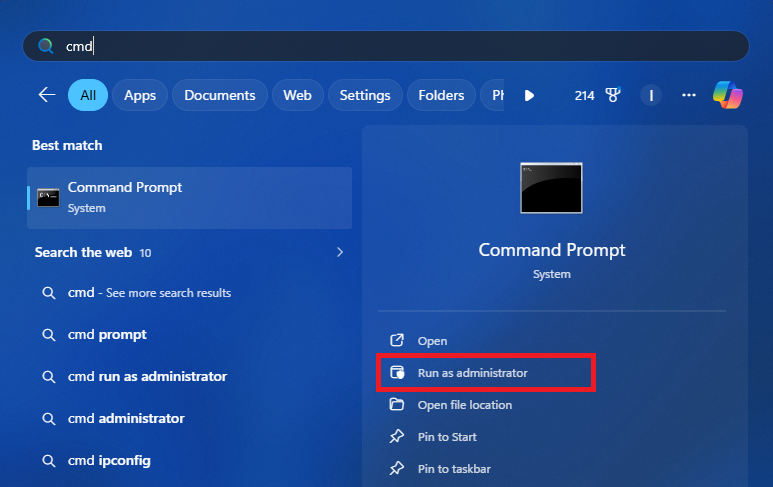The width and height of the screenshot is (773, 487).
Task: Select Pin to taskbar option
Action: pos(453,469)
